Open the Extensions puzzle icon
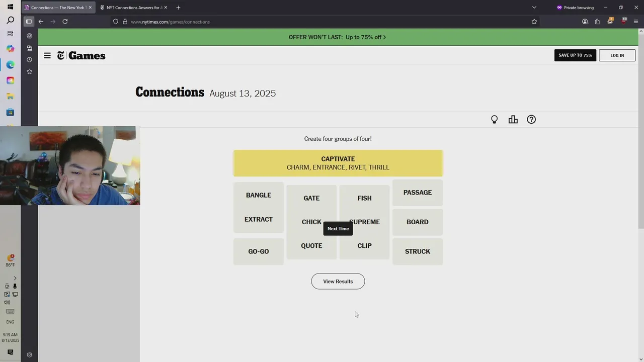 [597, 22]
